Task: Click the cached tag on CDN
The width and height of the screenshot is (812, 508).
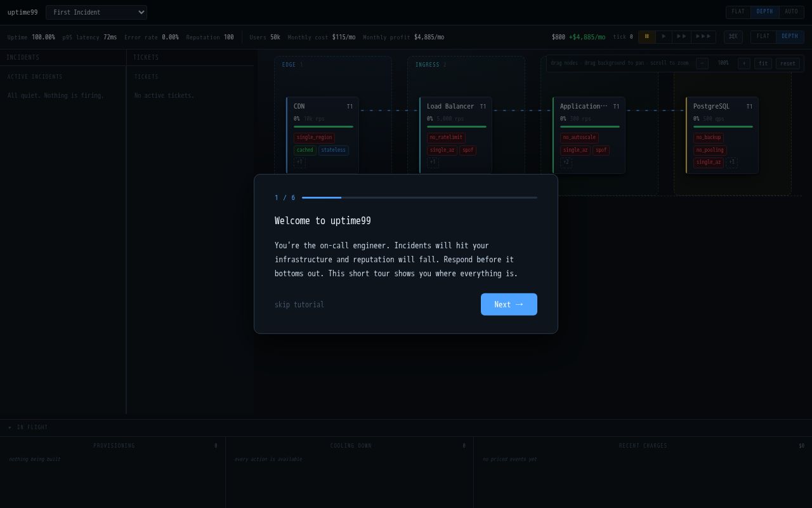Action: pyautogui.click(x=305, y=150)
